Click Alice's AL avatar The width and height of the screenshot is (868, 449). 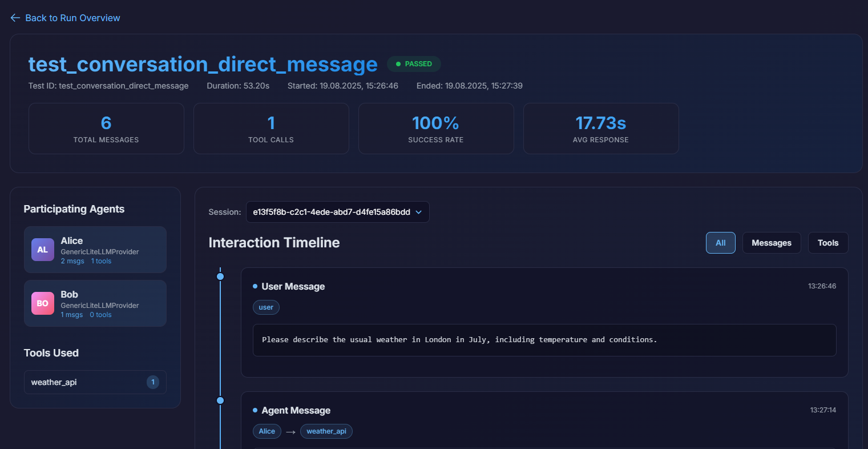tap(43, 250)
